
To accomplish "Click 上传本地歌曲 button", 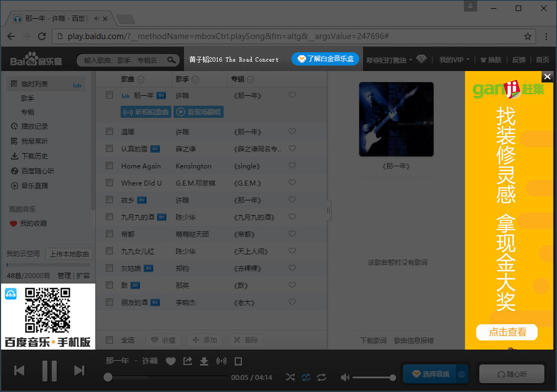I will coord(69,254).
